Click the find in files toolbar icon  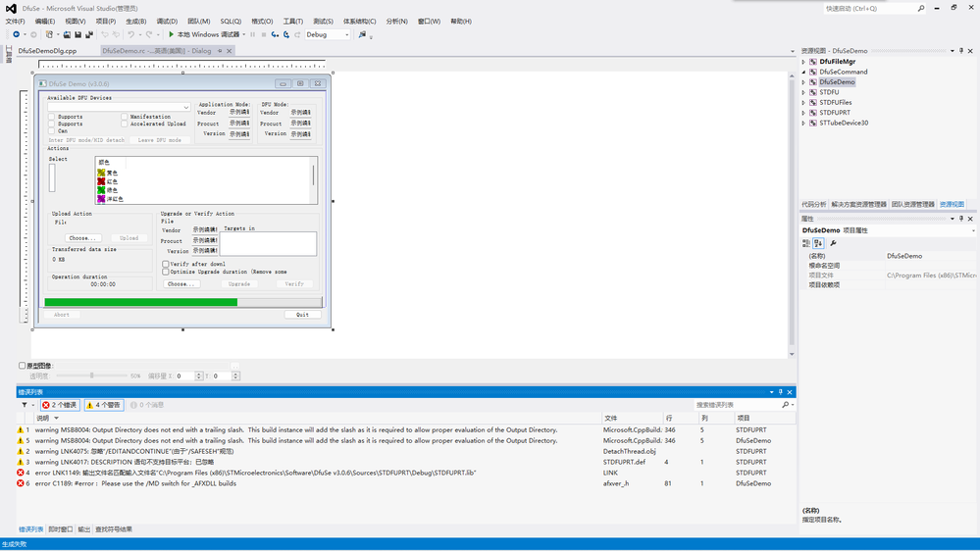pyautogui.click(x=362, y=34)
